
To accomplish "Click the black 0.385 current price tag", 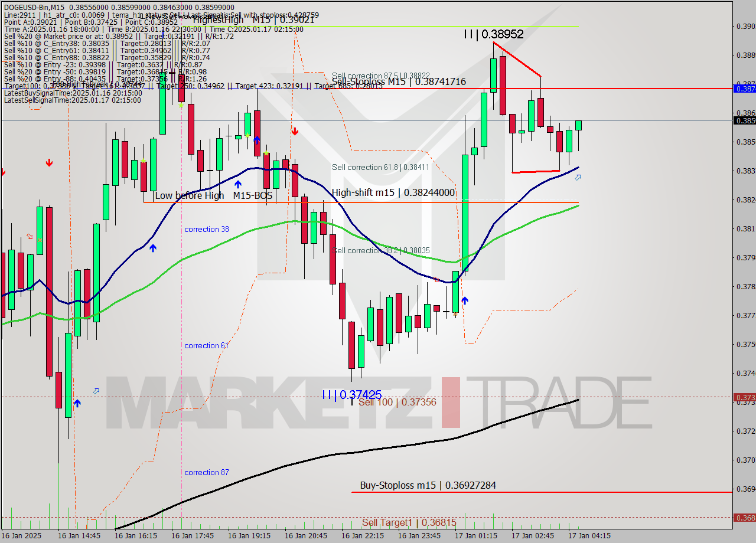I will pos(744,120).
